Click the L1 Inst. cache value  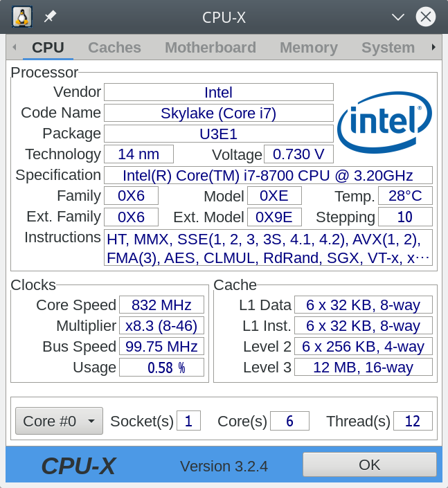(x=364, y=325)
